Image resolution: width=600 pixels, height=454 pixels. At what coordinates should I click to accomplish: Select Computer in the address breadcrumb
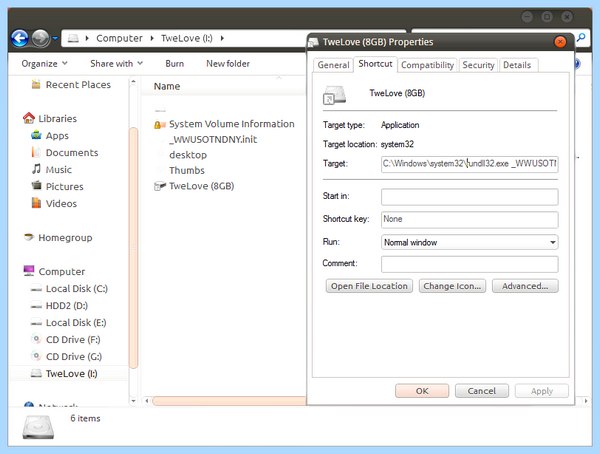[x=119, y=38]
